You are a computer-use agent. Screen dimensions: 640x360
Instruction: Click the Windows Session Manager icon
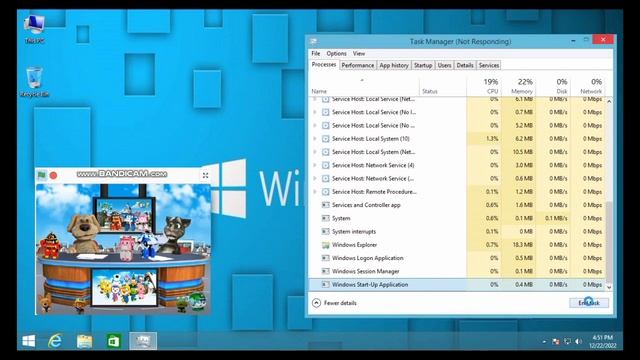pyautogui.click(x=325, y=271)
